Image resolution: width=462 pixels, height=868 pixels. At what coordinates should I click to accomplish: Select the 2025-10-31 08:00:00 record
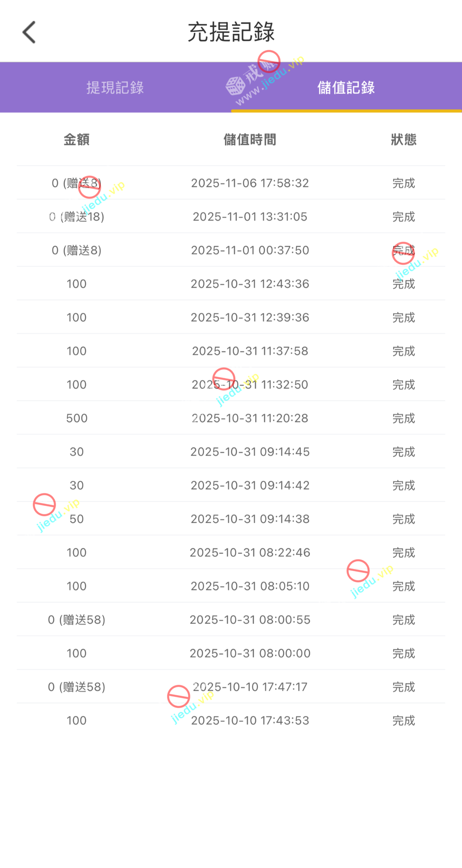tap(250, 654)
